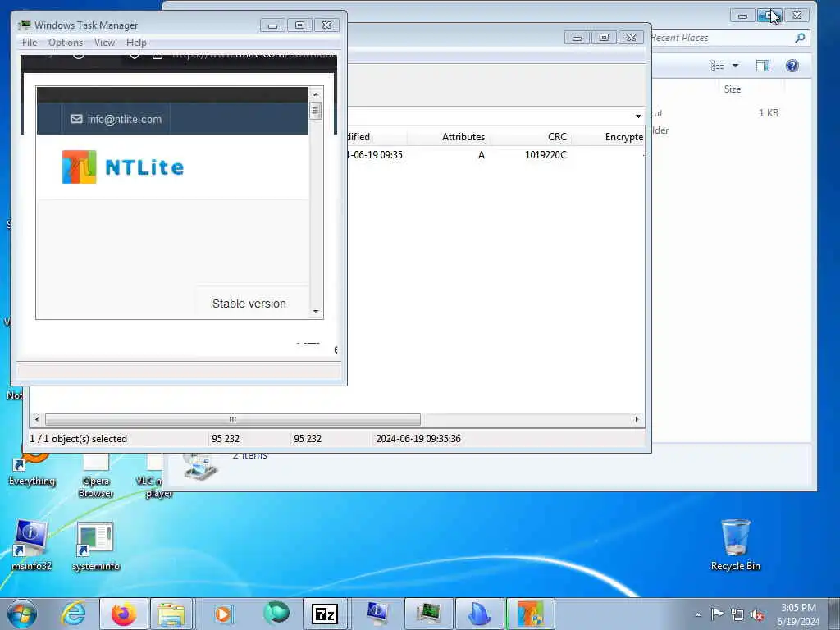Click the 7-Zip horizontal scrollbar right arrow

click(637, 419)
